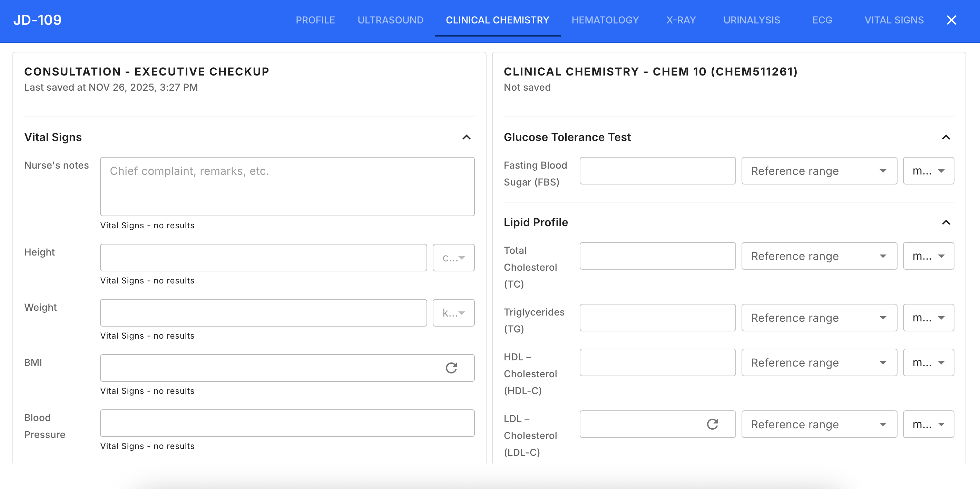Click the Blood Pressure input field

pyautogui.click(x=287, y=423)
